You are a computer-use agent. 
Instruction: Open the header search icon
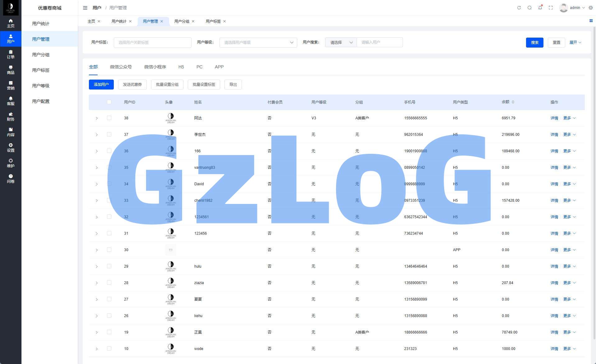pos(529,8)
